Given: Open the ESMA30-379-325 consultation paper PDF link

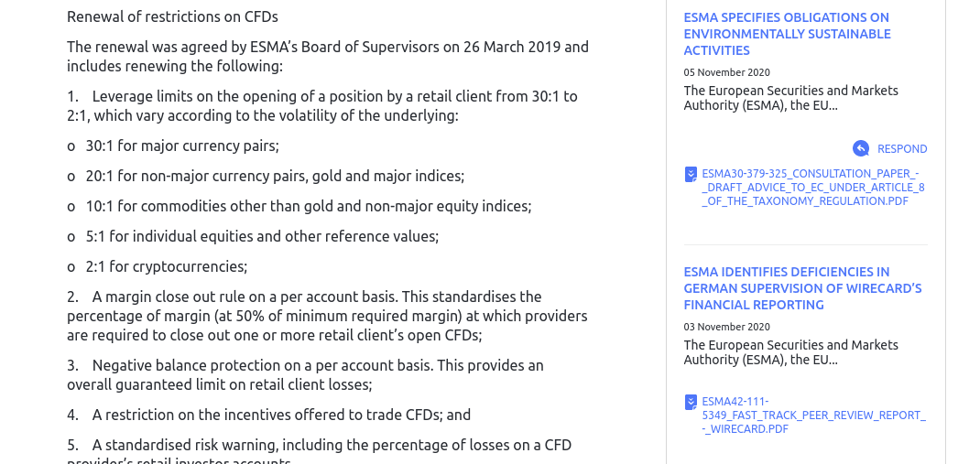Looking at the screenshot, I should click(x=812, y=187).
